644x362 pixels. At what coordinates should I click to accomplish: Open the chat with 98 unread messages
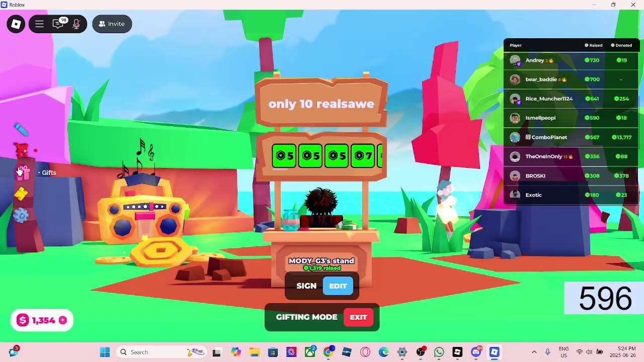pyautogui.click(x=59, y=24)
